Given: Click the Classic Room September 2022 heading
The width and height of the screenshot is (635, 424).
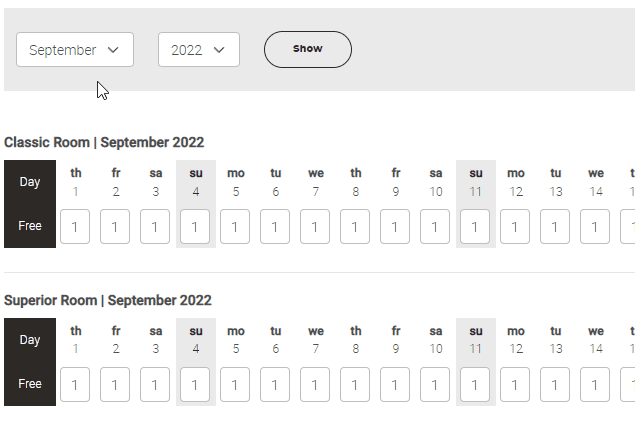Looking at the screenshot, I should coord(104,143).
